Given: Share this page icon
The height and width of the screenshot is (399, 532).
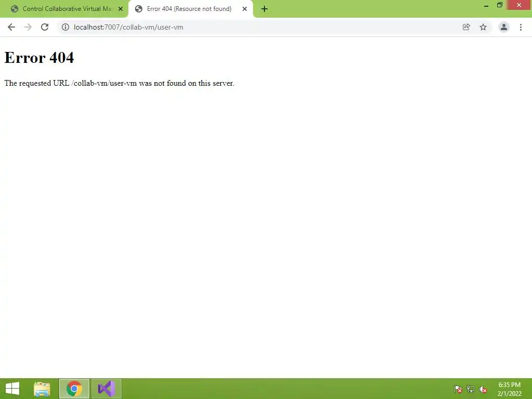Looking at the screenshot, I should [466, 27].
